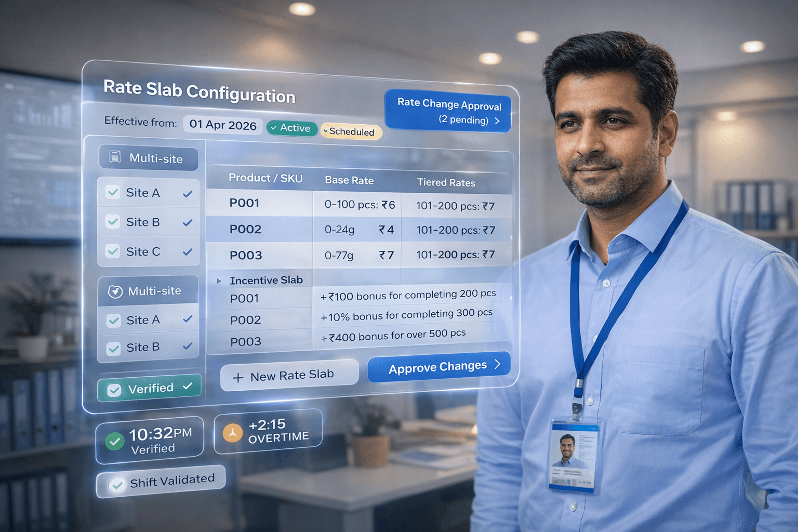This screenshot has height=532, width=798.
Task: Open Rate Change Approval with 2 pending
Action: (447, 110)
